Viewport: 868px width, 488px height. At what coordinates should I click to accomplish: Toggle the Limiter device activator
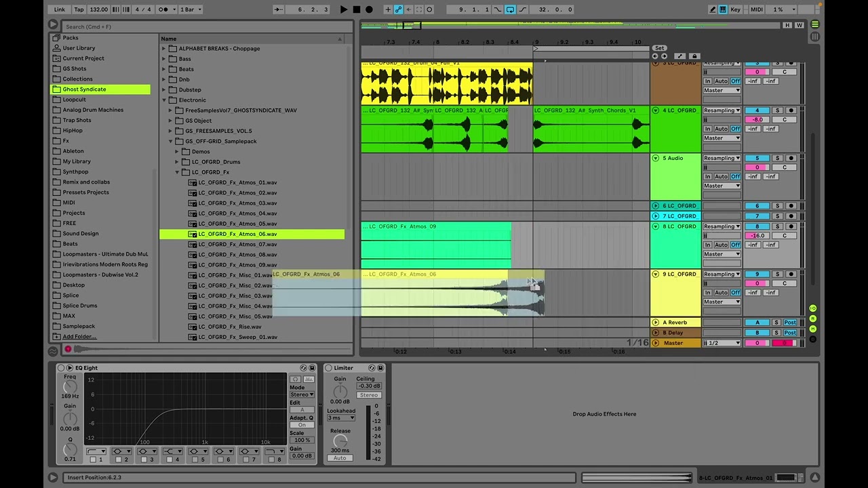[x=329, y=368]
